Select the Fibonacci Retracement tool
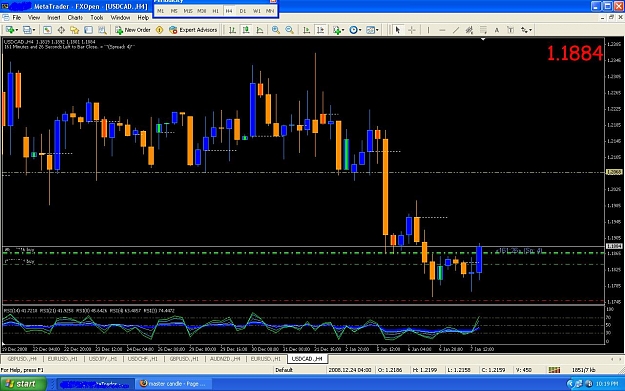625x391 pixels. (x=483, y=30)
